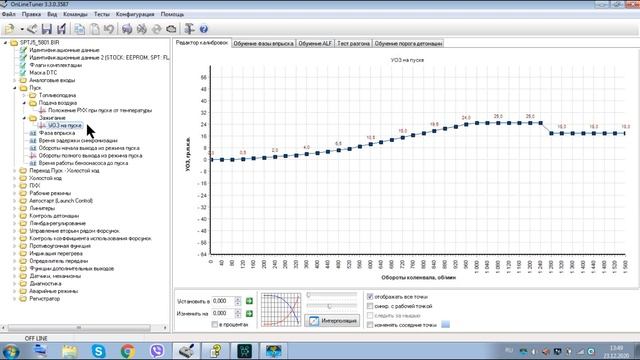Switch to Тест разгона tab

353,43
